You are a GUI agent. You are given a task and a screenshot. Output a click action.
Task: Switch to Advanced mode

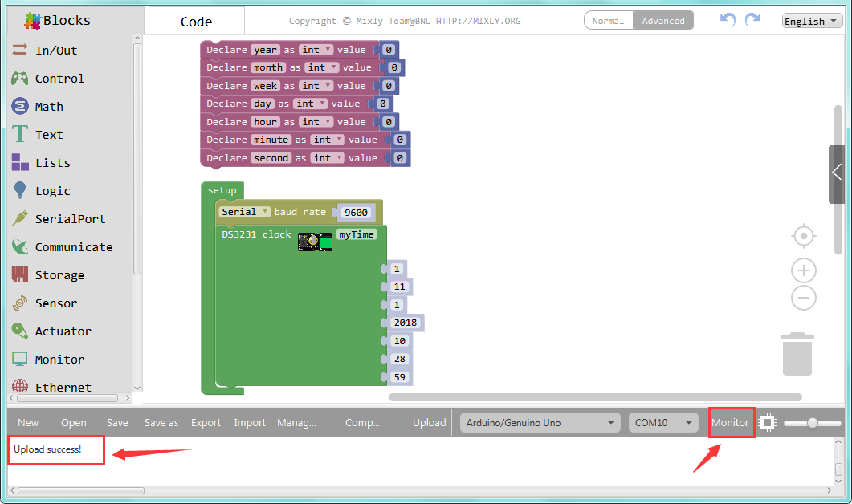pos(663,21)
